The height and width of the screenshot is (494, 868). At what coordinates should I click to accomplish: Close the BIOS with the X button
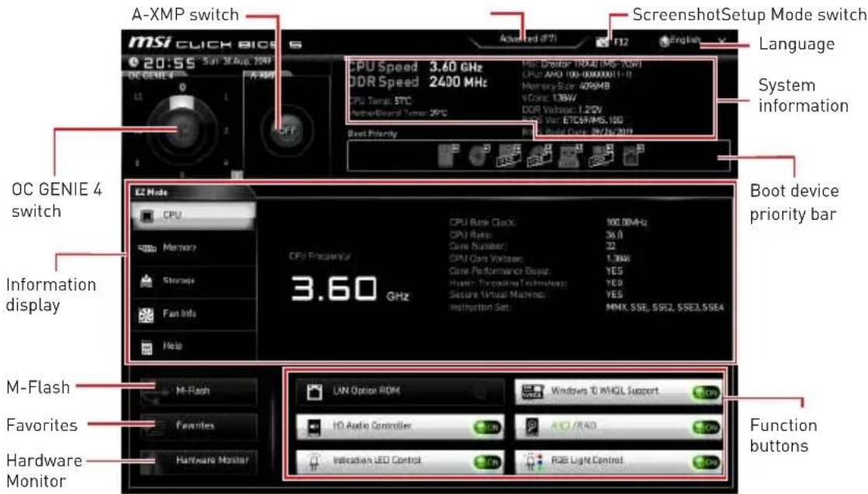pos(722,41)
